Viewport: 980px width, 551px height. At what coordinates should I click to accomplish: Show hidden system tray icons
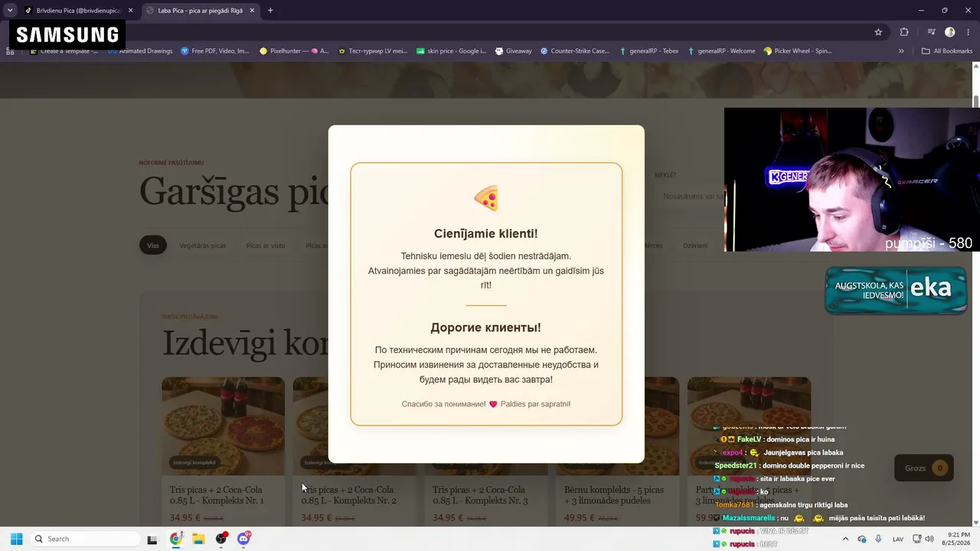pos(846,540)
